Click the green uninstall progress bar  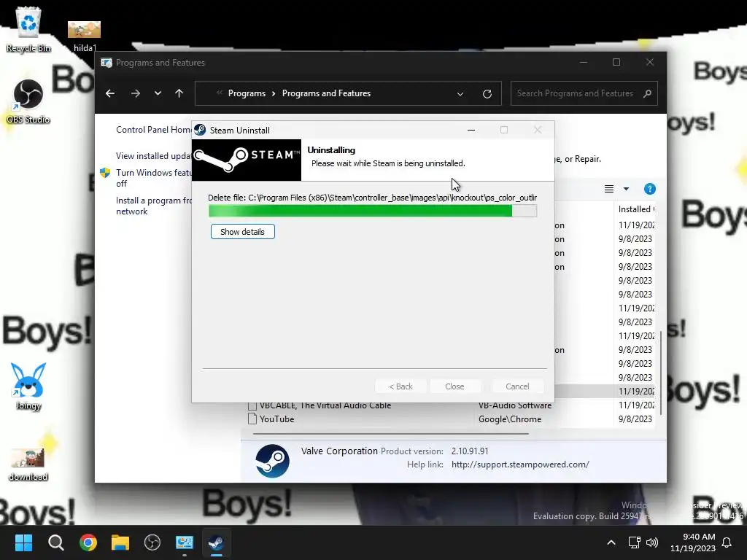tap(373, 211)
